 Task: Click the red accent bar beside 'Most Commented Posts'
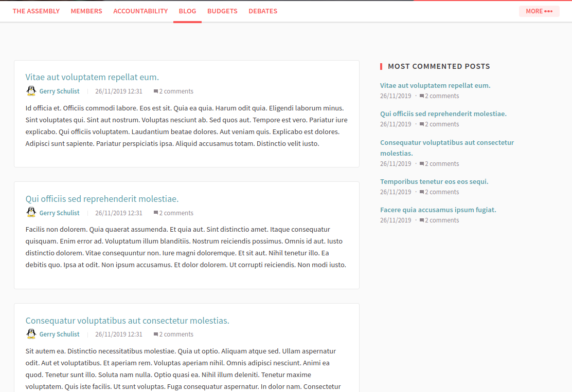(x=381, y=66)
